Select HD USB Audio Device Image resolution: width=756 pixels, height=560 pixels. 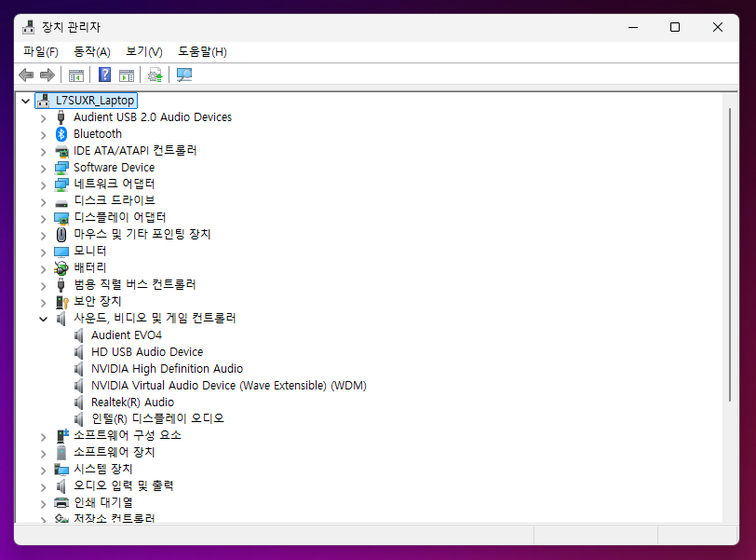coord(147,352)
